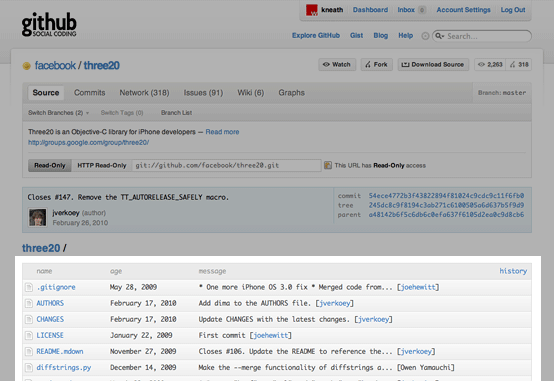This screenshot has width=554, height=381.
Task: Open the groups.google.com three20 link
Action: 89,142
